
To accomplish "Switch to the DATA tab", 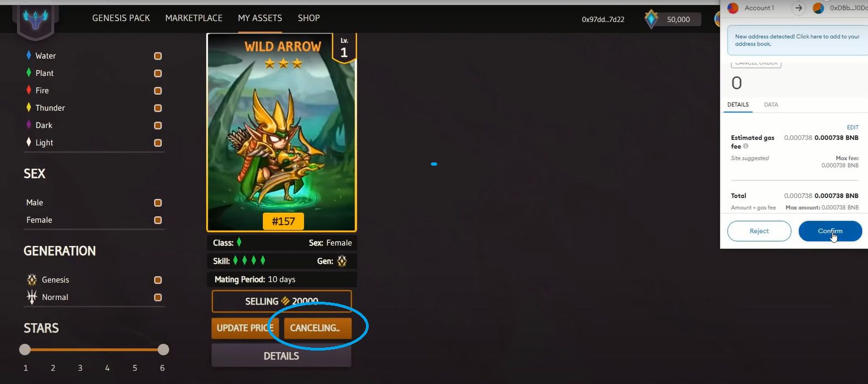I will (771, 104).
